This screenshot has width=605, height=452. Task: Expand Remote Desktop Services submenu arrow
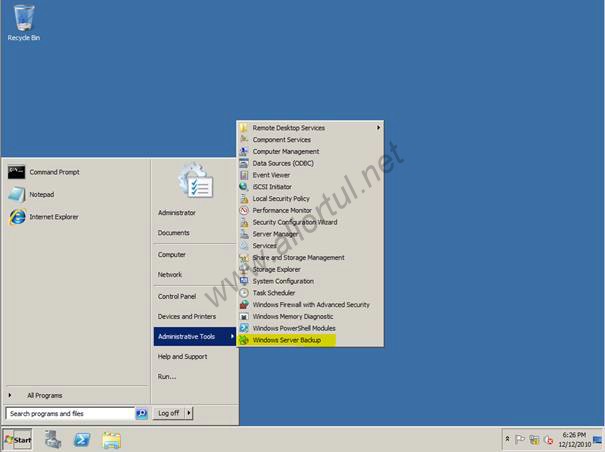point(379,127)
